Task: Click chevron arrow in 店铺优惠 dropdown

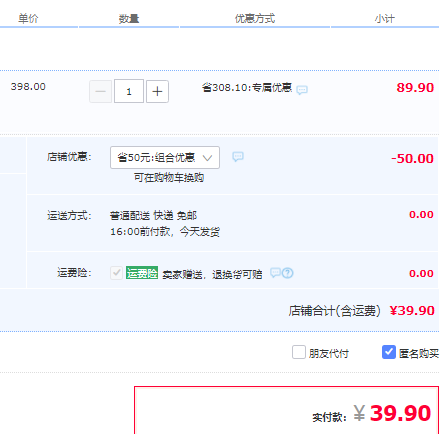Action: 207,158
